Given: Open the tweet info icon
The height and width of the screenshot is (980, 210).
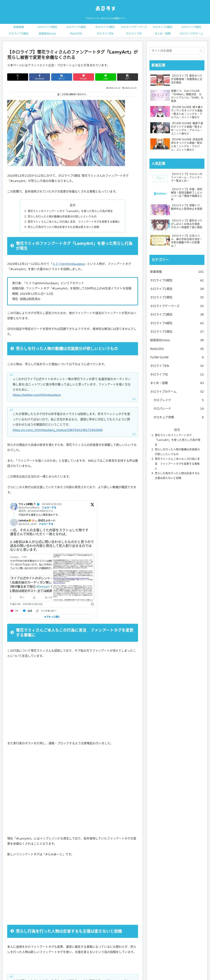Looking at the screenshot, I should [92, 604].
